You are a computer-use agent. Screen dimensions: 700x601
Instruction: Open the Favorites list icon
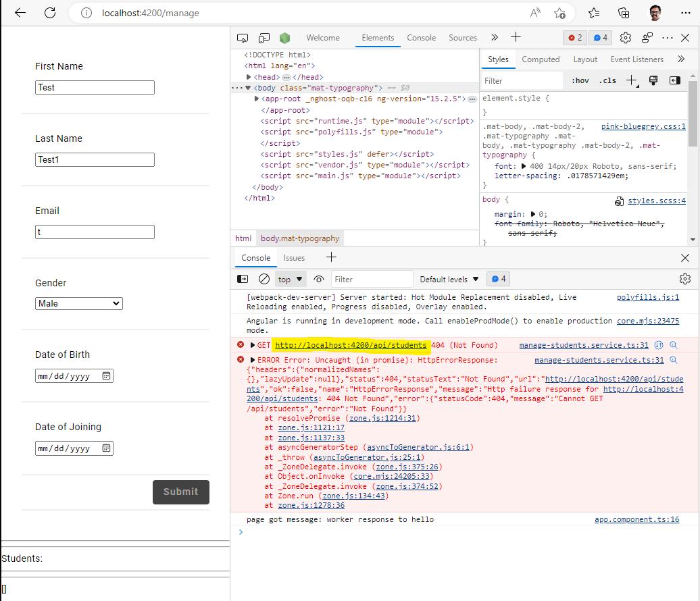(x=594, y=13)
